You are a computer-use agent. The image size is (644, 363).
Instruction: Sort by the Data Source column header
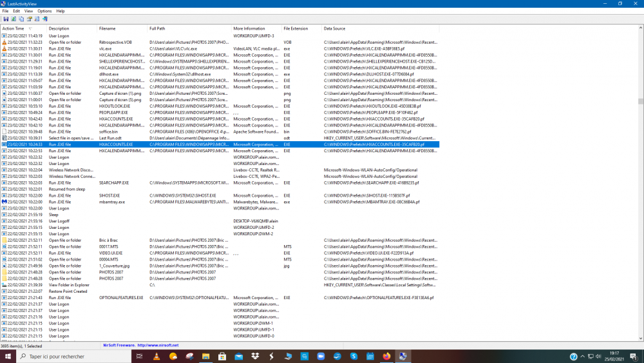pos(381,29)
